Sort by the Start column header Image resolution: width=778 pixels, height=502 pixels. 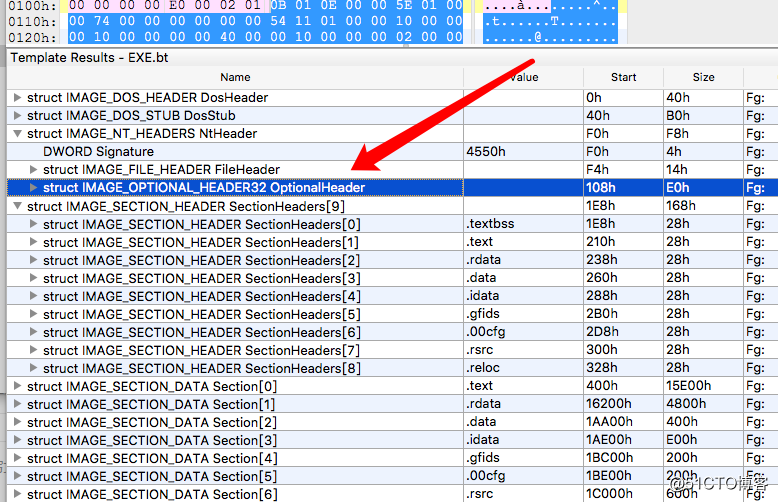(623, 77)
